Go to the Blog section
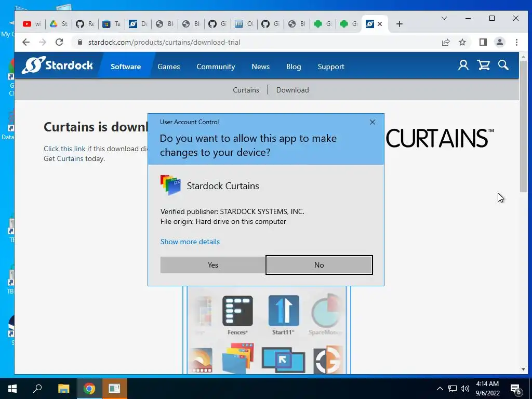This screenshot has height=399, width=532. [294, 66]
